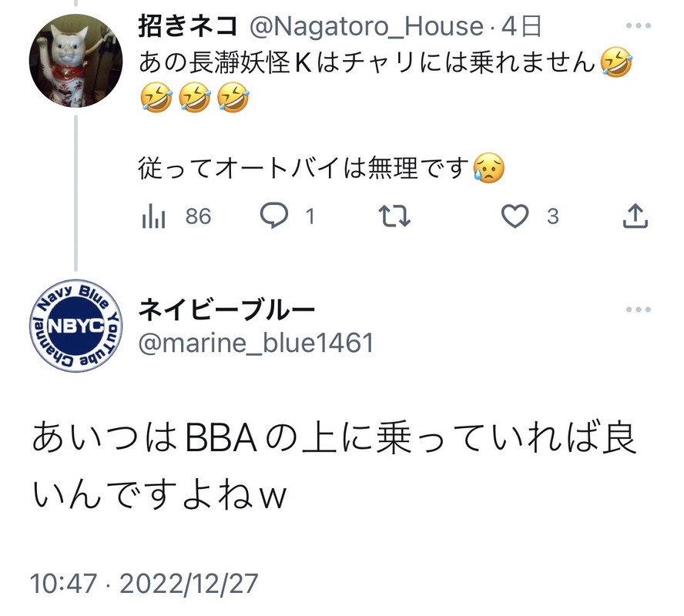The width and height of the screenshot is (684, 616).
Task: Open more options for ネイビーブルー tweet
Action: point(639,310)
